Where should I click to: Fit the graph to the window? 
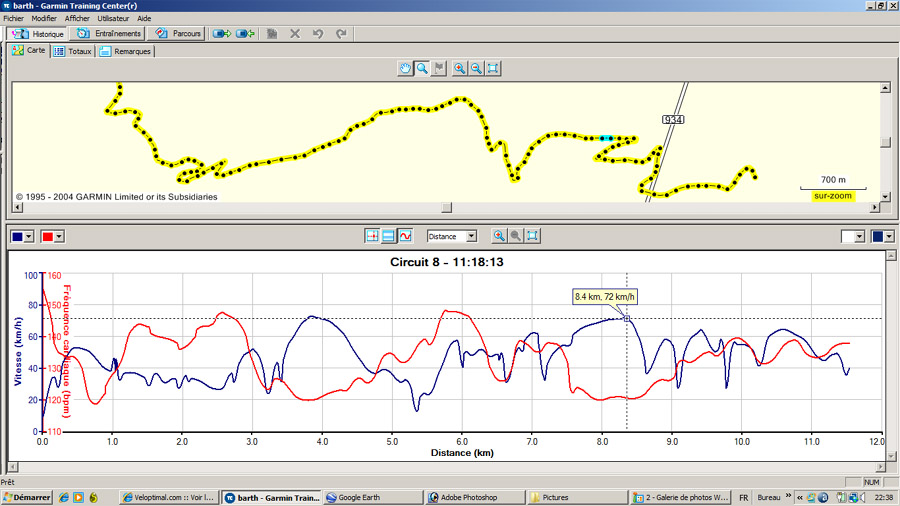[x=533, y=236]
